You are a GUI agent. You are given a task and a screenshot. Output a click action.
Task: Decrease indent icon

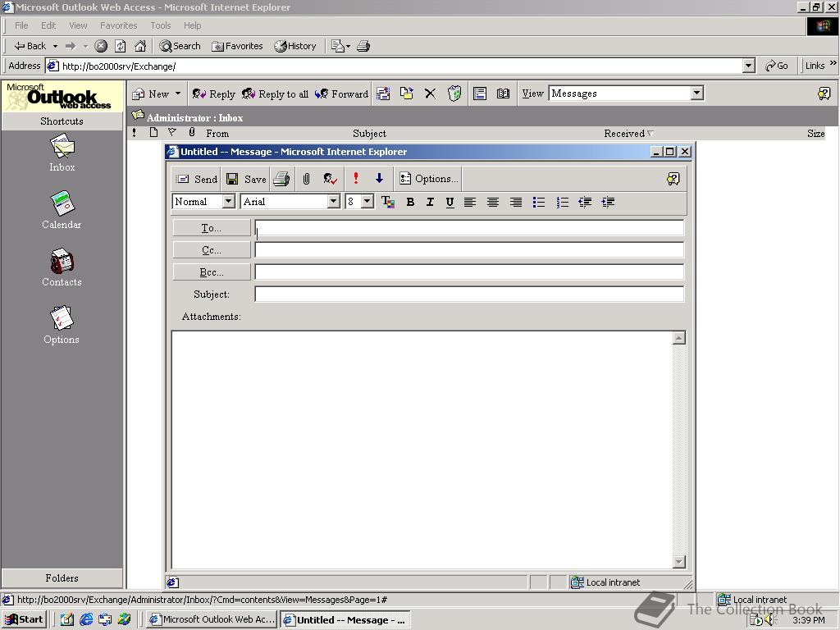585,202
